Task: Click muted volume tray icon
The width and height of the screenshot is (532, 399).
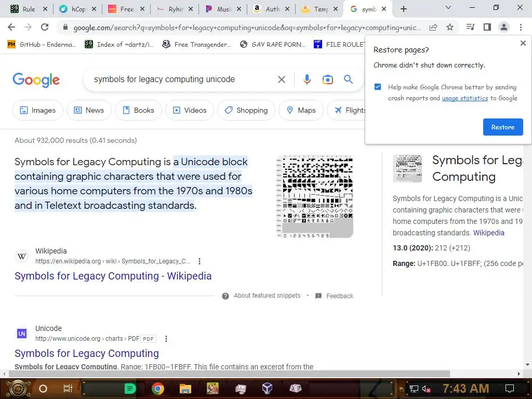Action: (x=426, y=389)
